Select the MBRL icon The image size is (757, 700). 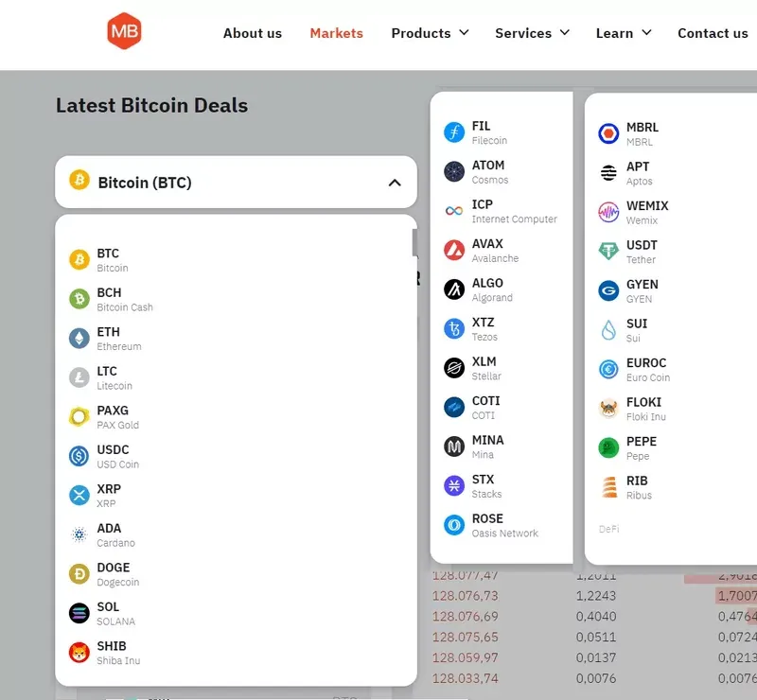coord(608,133)
